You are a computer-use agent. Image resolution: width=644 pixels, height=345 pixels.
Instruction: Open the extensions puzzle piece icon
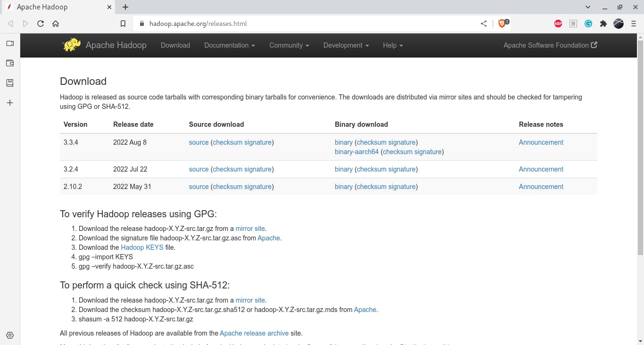pyautogui.click(x=603, y=24)
